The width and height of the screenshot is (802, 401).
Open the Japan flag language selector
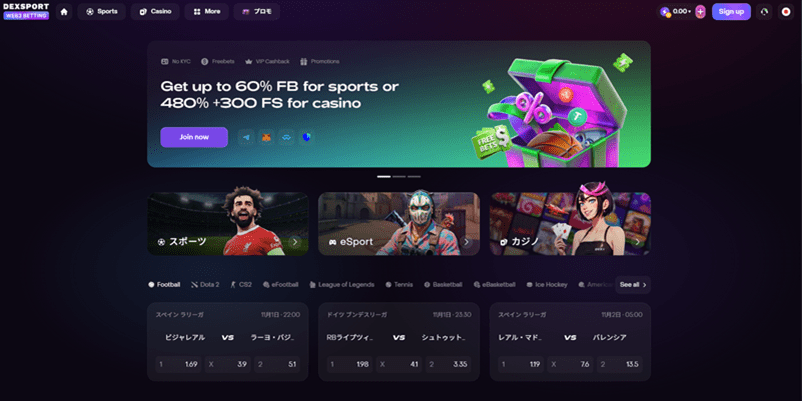(x=786, y=12)
